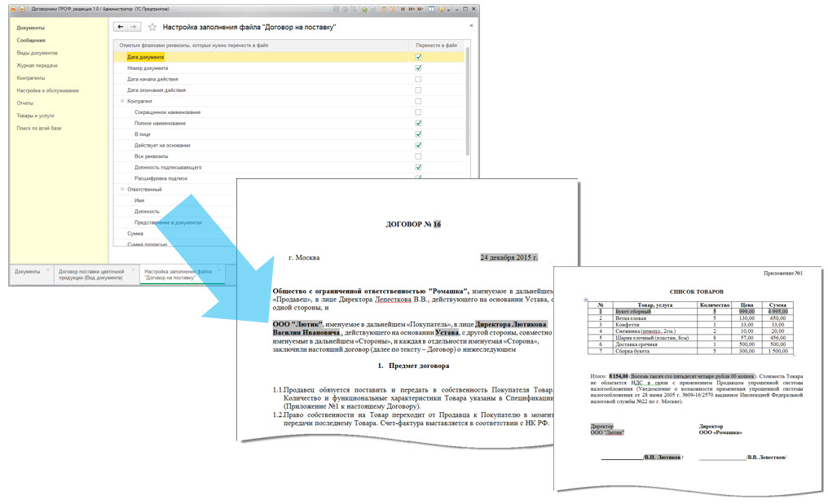The height and width of the screenshot is (504, 828).
Task: Click the vertical scrollbar of the attributes list
Action: pos(467,101)
